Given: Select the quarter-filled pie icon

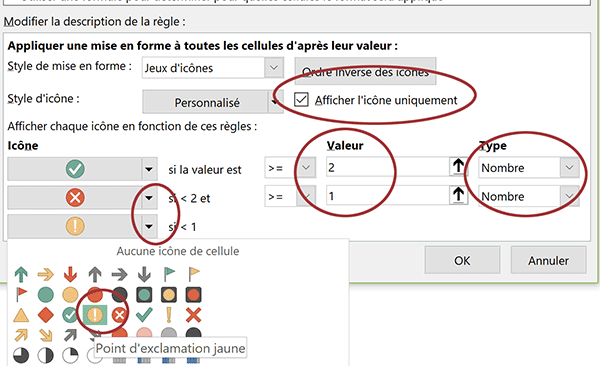Looking at the screenshot, I should [70, 356].
